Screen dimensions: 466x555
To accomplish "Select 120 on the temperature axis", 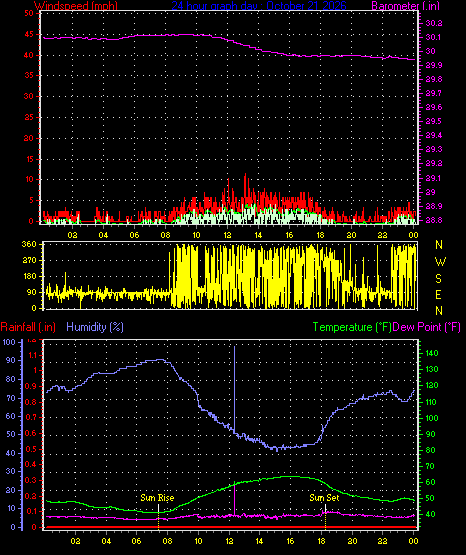I will pos(432,385).
